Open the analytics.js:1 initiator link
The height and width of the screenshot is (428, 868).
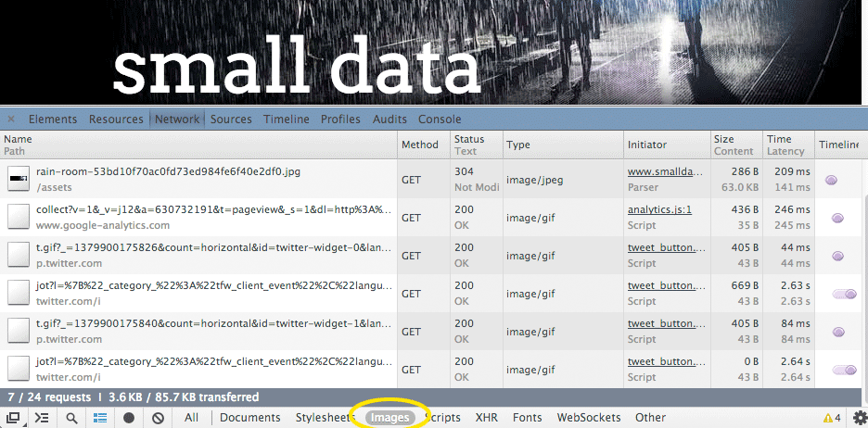click(x=660, y=209)
